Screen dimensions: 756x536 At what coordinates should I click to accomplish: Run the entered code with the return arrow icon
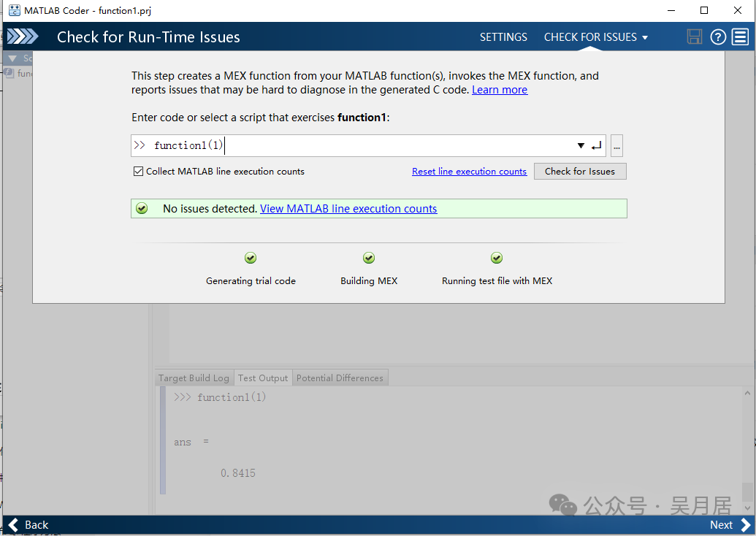(597, 145)
